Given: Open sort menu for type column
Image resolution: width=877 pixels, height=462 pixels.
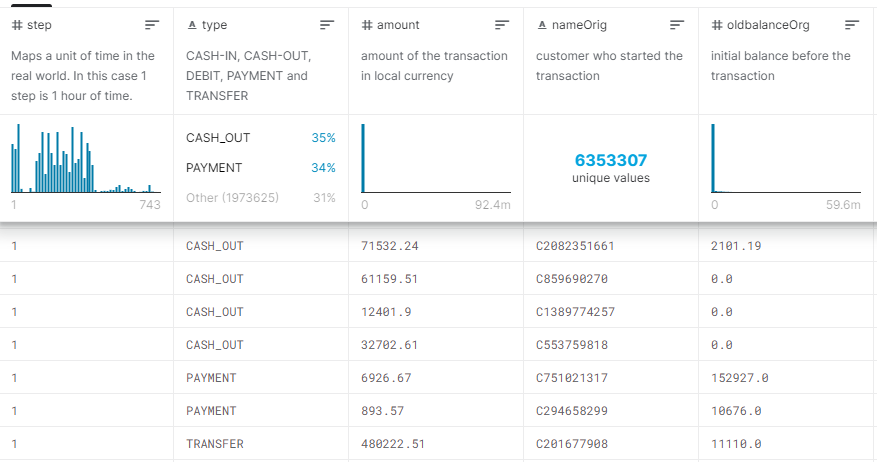Looking at the screenshot, I should tap(327, 24).
